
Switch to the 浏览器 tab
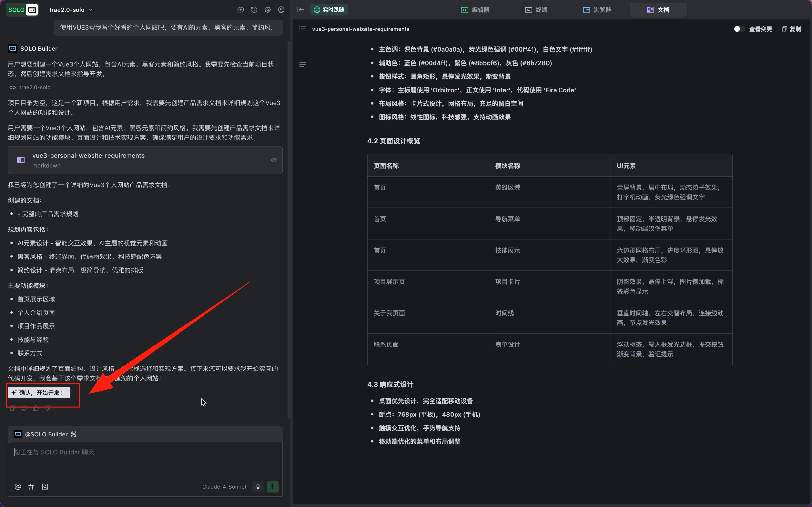[597, 10]
